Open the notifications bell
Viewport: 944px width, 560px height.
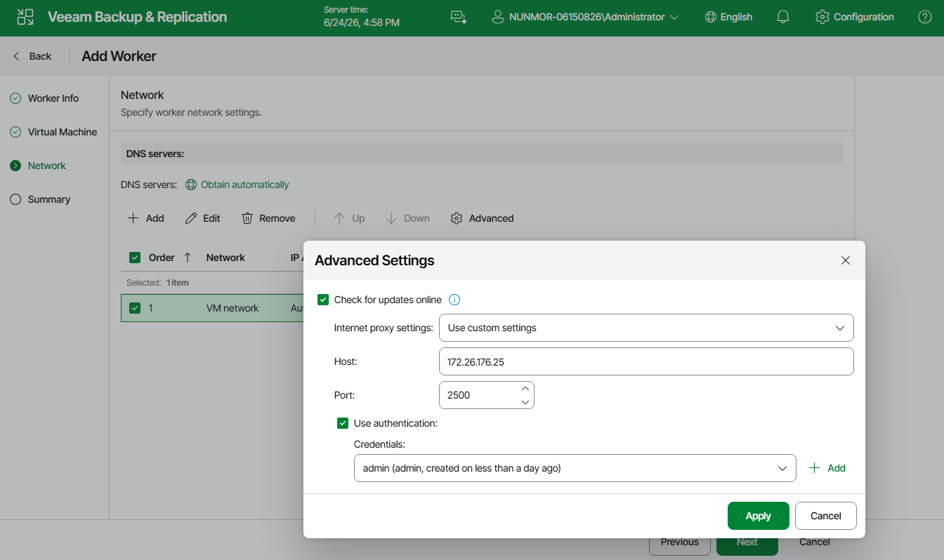point(783,17)
